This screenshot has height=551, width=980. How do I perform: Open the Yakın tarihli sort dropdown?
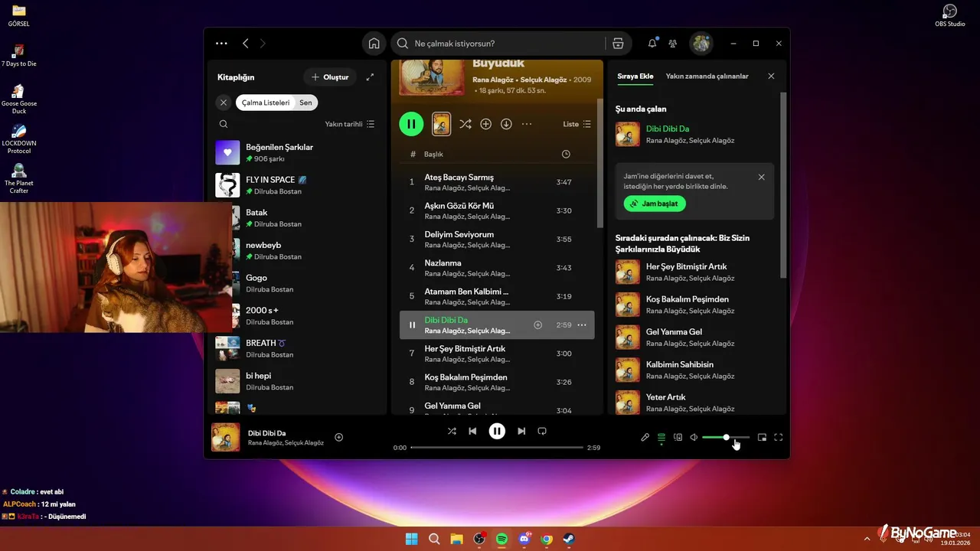[350, 124]
